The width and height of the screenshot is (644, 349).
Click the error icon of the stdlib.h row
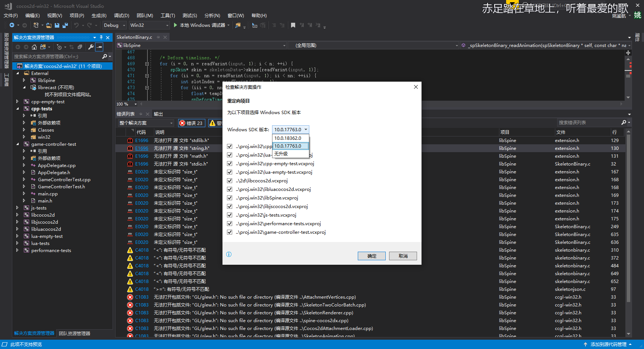pyautogui.click(x=130, y=141)
